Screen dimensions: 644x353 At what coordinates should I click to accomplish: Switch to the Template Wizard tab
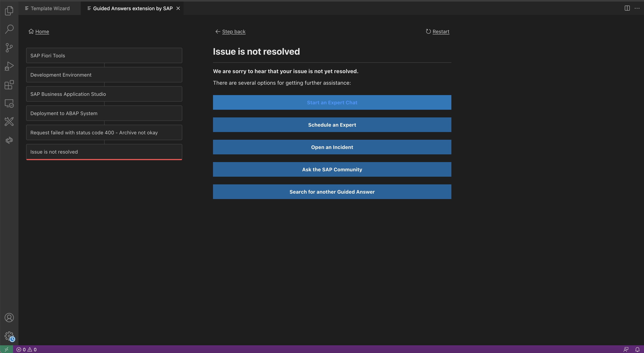pyautogui.click(x=49, y=8)
